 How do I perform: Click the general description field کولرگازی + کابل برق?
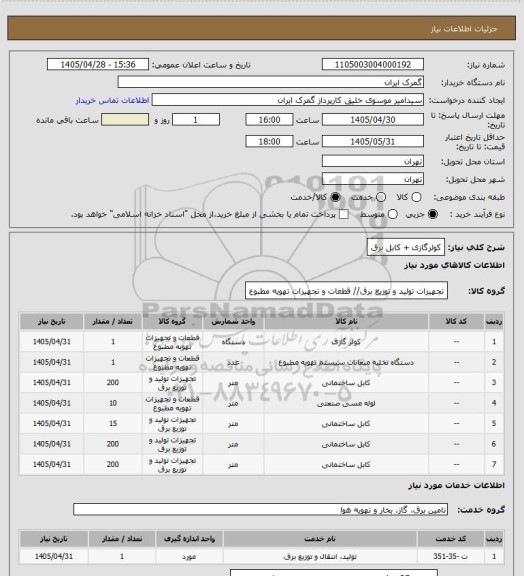coord(406,247)
